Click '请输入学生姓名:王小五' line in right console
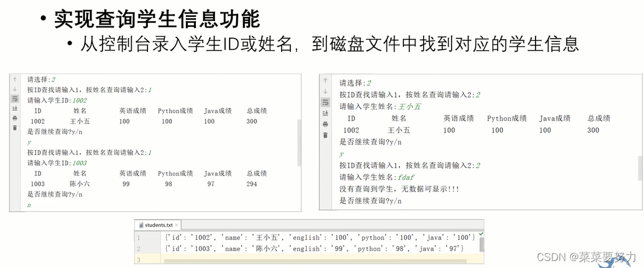This screenshot has height=268, width=644. point(381,107)
